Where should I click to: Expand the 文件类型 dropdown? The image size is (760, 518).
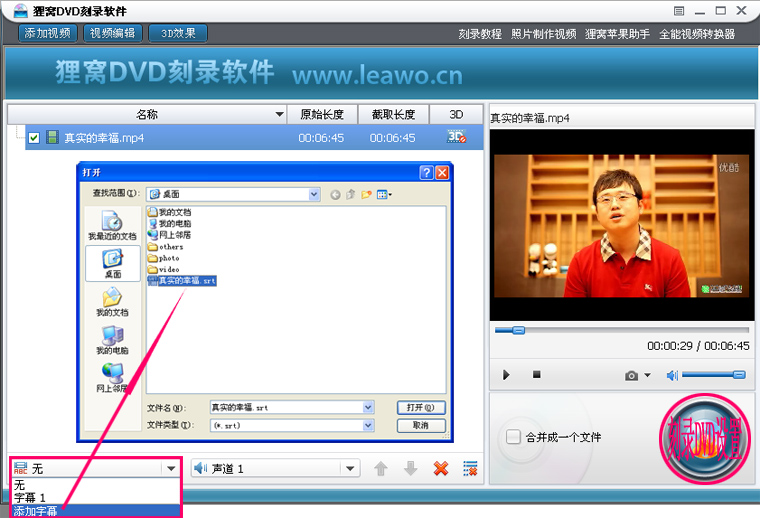point(368,425)
